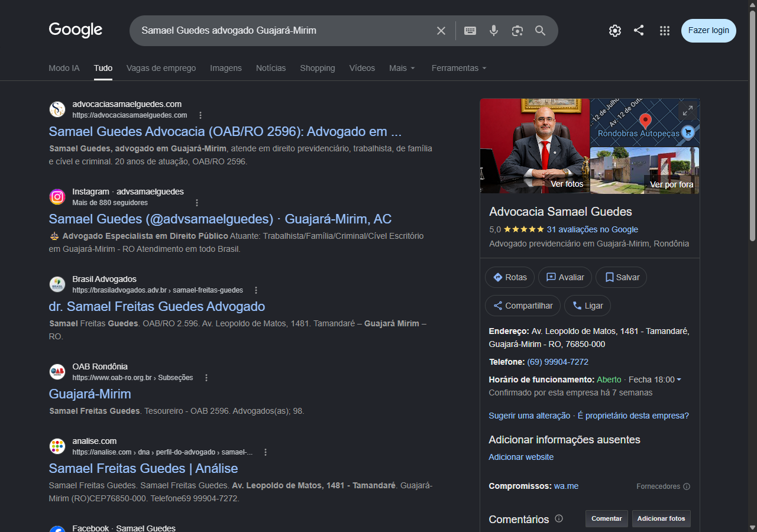Open options for Brasil Advogados result
The height and width of the screenshot is (532, 757).
pyautogui.click(x=256, y=290)
